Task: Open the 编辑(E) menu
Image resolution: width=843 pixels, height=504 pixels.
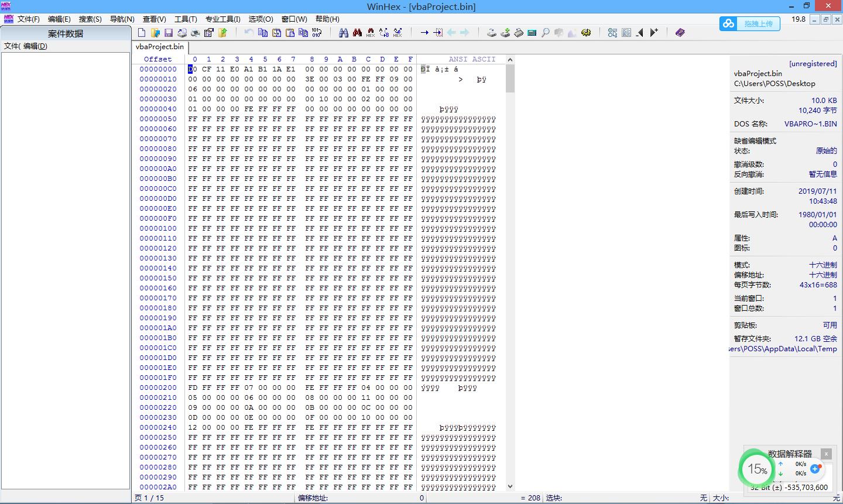Action: click(59, 19)
